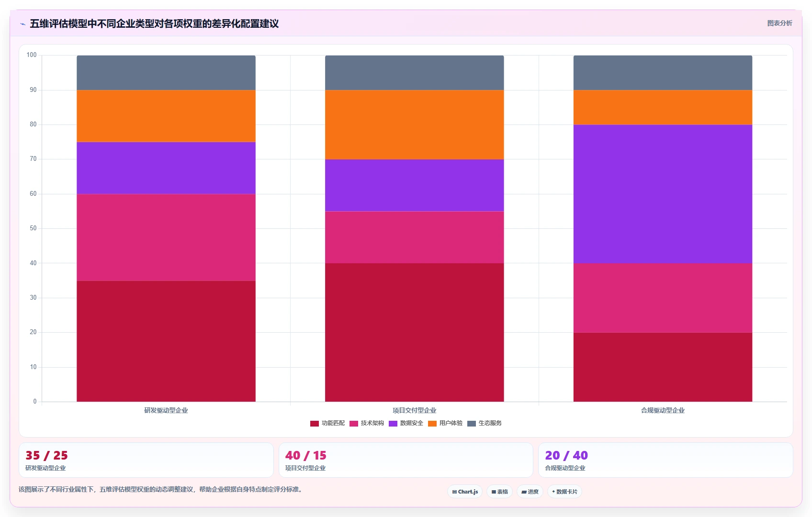Click 技术架构 pink segment of 项目交付型企业 bar
The width and height of the screenshot is (812, 517).
click(415, 237)
